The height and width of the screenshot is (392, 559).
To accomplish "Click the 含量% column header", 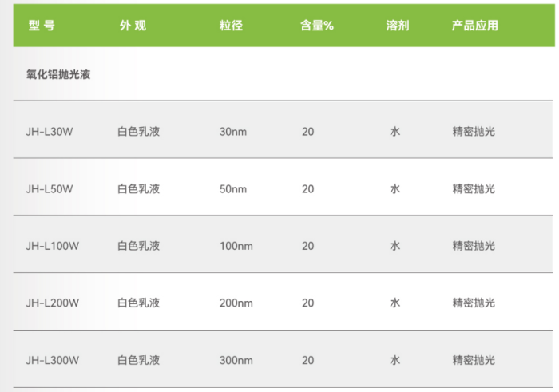I will (x=316, y=25).
